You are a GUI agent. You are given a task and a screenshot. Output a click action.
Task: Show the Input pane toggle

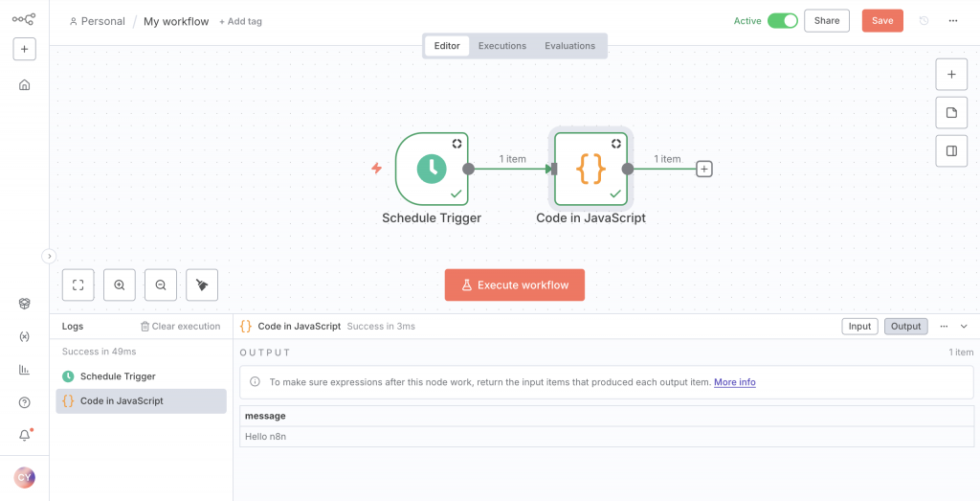tap(860, 327)
